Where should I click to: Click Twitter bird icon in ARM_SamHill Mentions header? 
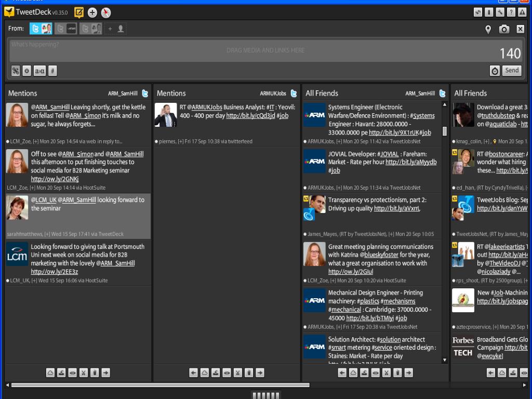coord(145,94)
